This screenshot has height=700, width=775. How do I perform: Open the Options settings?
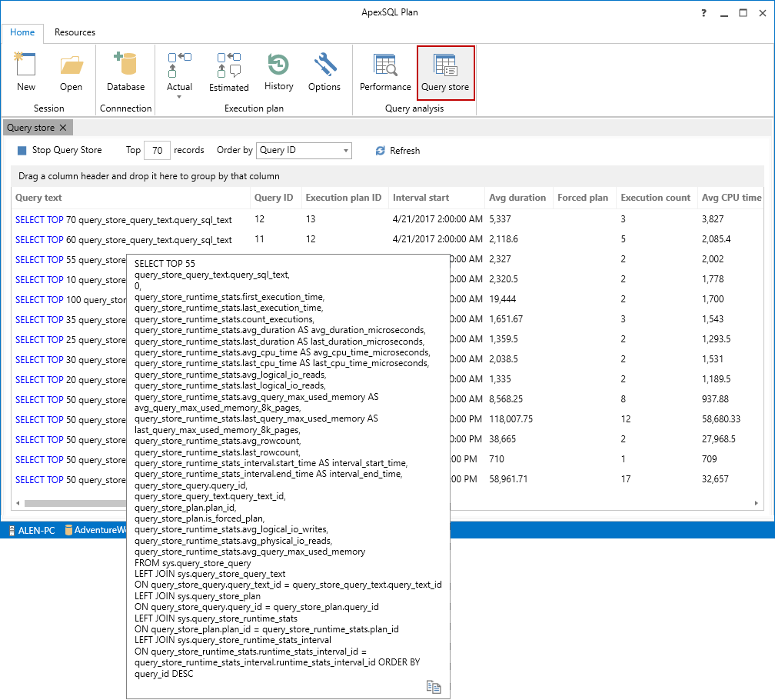(x=324, y=72)
